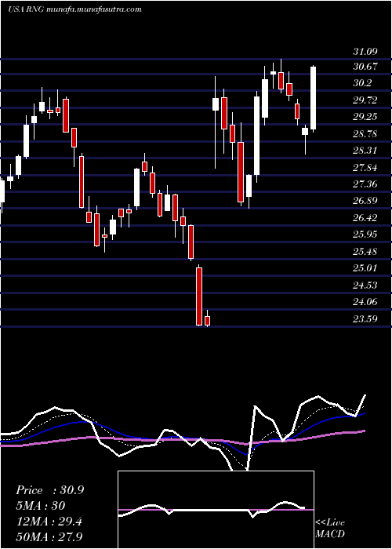Click the '50MA : 27.9' readout

(x=49, y=536)
